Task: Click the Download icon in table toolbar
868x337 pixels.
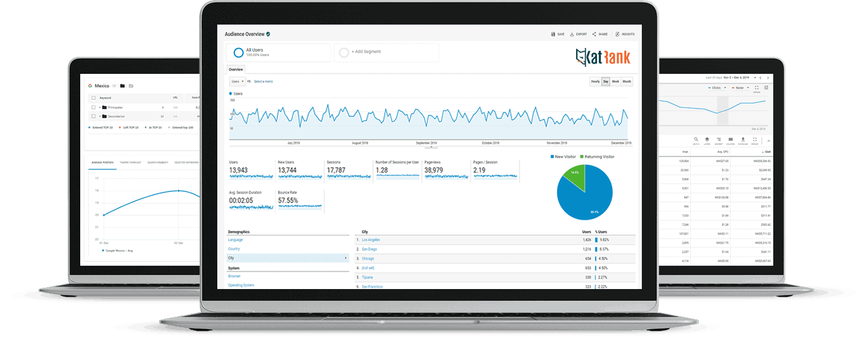Action: tap(743, 140)
